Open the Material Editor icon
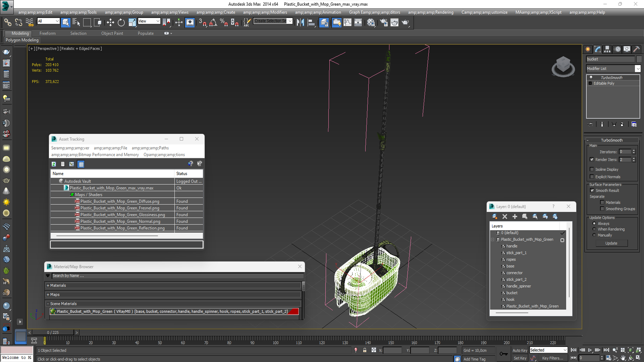 [371, 22]
